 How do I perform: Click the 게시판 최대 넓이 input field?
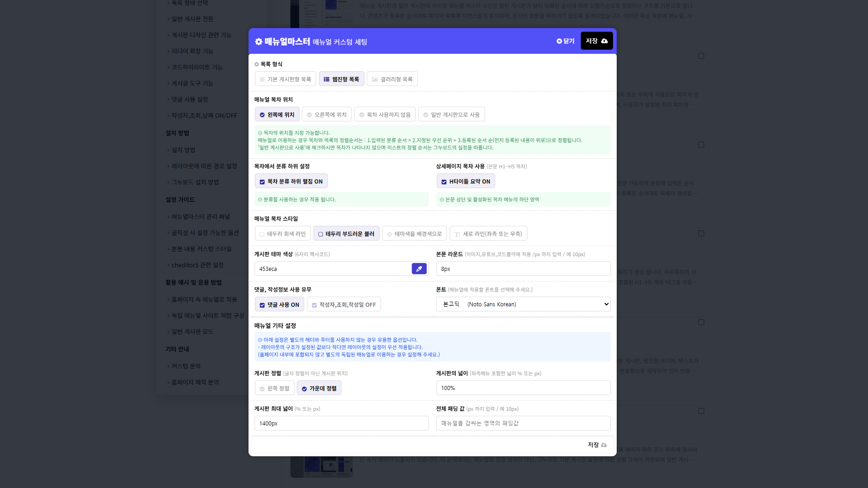click(341, 423)
